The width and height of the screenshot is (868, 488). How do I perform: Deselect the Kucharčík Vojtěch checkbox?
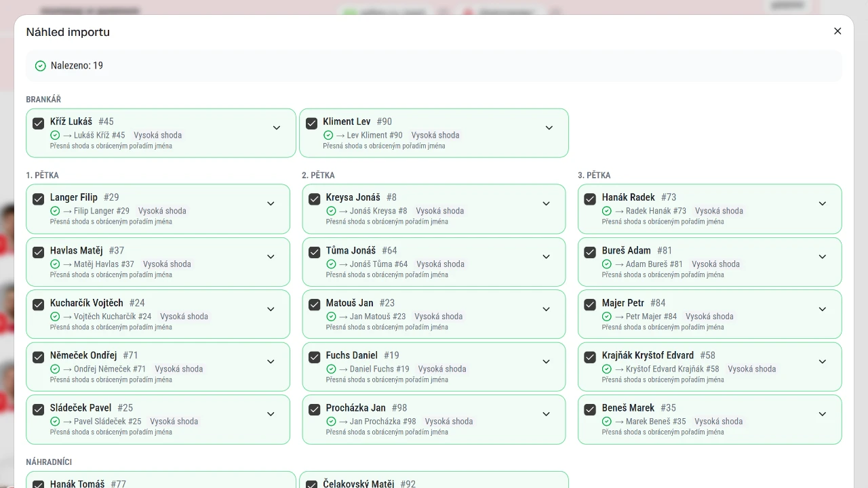[39, 304]
